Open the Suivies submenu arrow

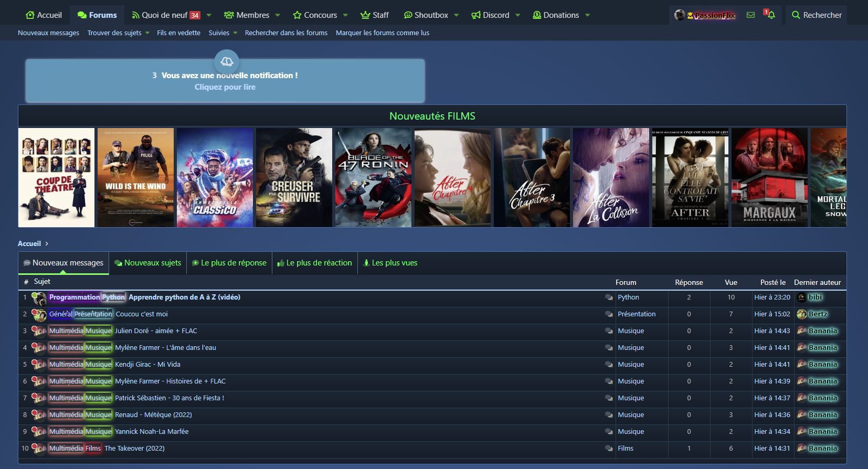tap(235, 33)
